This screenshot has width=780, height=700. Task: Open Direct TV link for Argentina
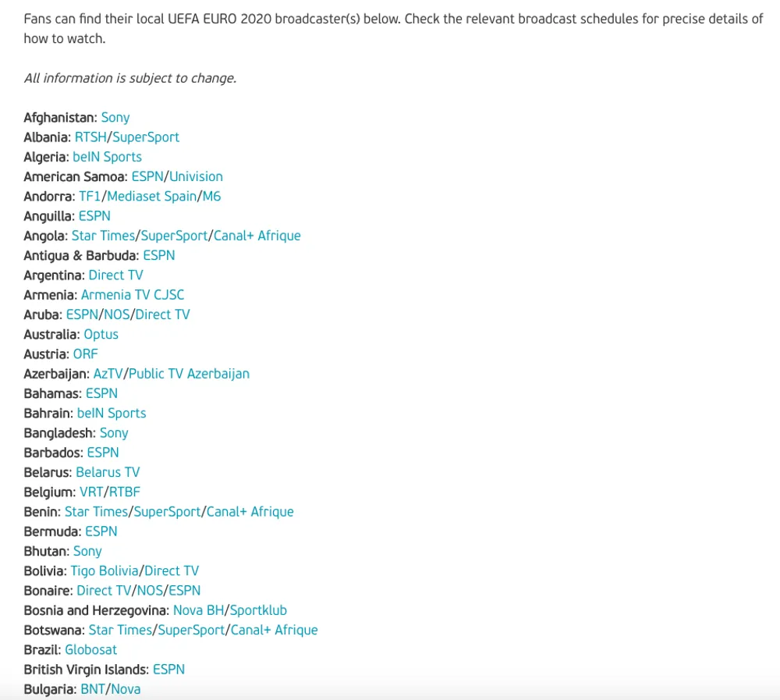116,275
